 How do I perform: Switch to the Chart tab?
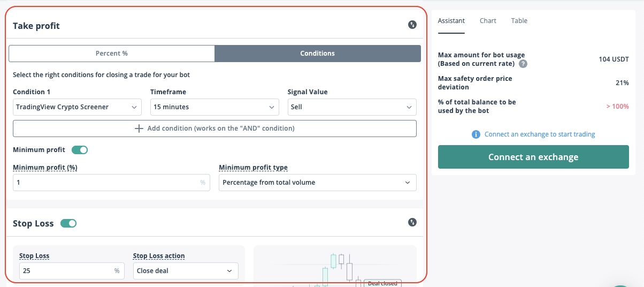click(x=488, y=21)
